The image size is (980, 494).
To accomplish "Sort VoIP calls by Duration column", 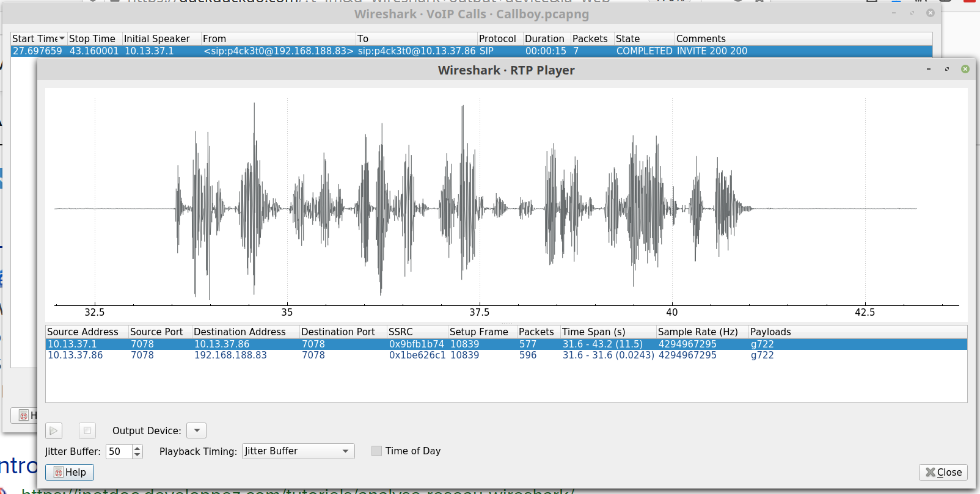I will (x=547, y=38).
